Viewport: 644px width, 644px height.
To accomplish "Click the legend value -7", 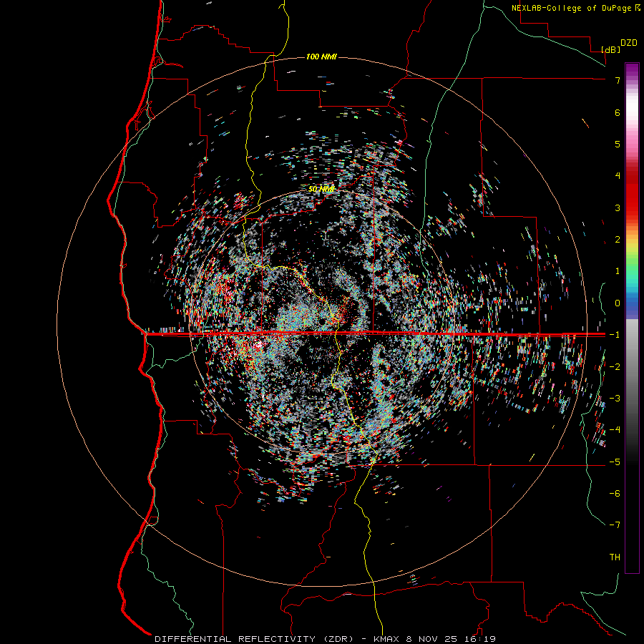I will click(615, 525).
